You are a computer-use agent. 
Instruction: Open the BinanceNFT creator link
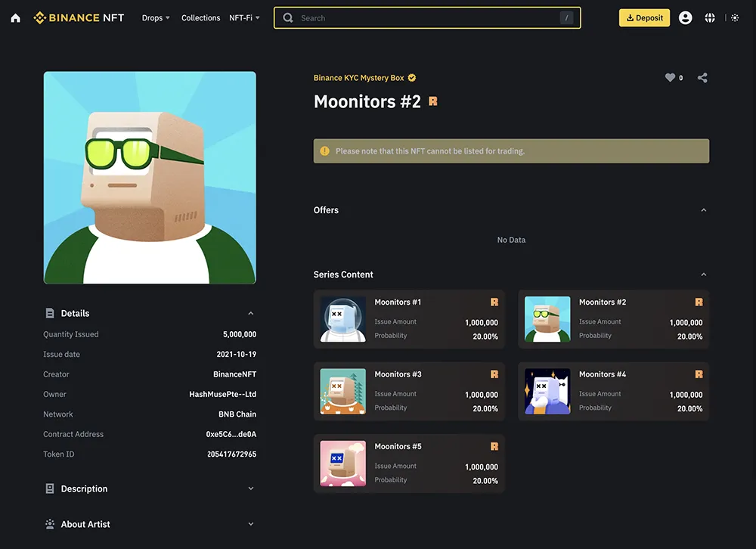click(235, 374)
